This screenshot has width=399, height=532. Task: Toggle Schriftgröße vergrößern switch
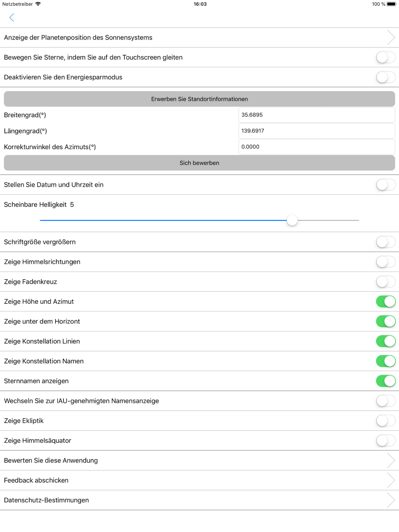[x=386, y=242]
